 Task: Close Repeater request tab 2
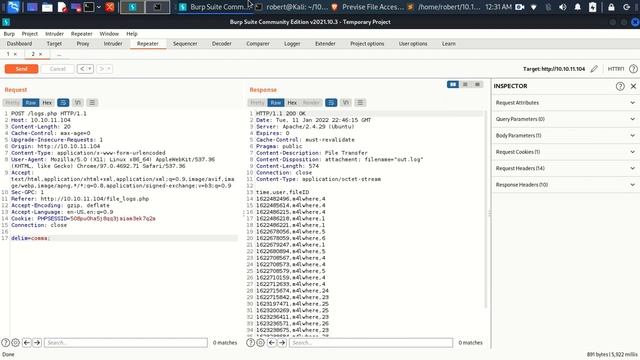pos(40,54)
